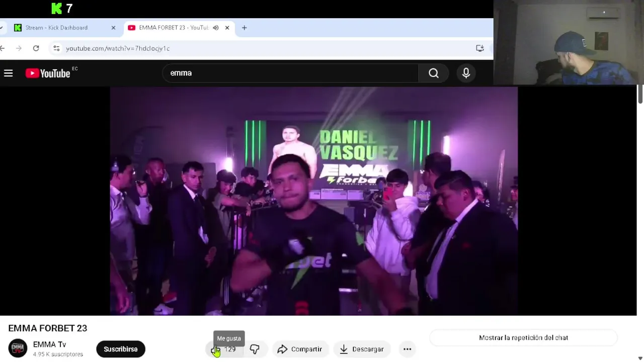The height and width of the screenshot is (362, 644).
Task: Subscribe to EMMA Tv via Suscribirse
Action: point(121,349)
